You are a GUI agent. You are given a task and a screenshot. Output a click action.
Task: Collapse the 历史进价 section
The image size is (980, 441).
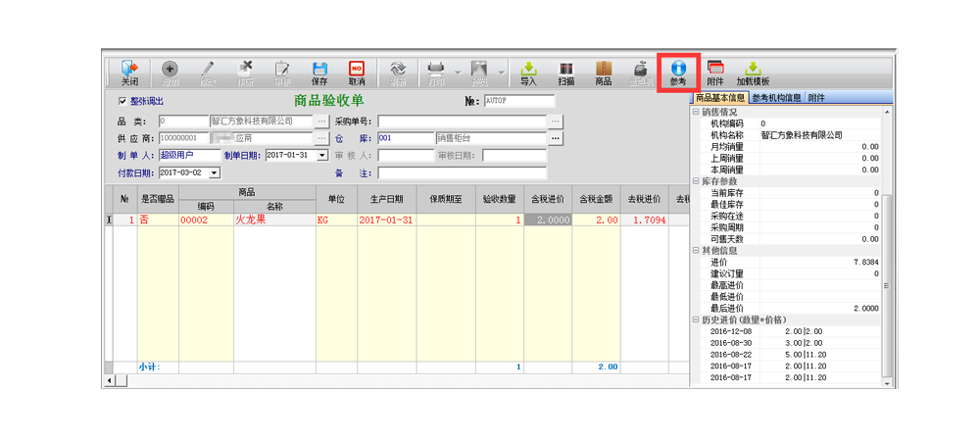click(696, 319)
